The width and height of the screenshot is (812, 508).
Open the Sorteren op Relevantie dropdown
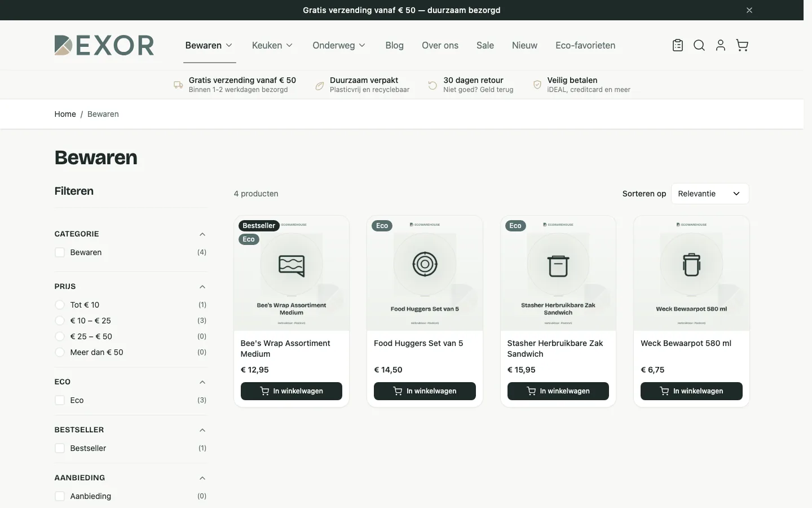(x=710, y=194)
